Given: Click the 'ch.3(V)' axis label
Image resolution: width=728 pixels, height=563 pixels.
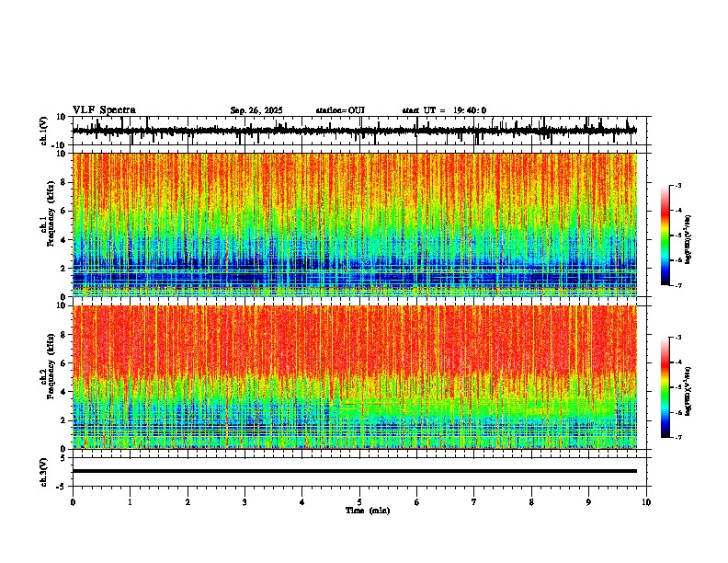Looking at the screenshot, I should pos(44,473).
